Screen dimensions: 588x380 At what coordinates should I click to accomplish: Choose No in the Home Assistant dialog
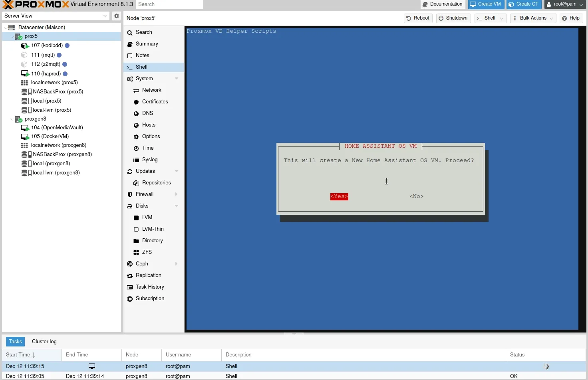[x=416, y=196]
